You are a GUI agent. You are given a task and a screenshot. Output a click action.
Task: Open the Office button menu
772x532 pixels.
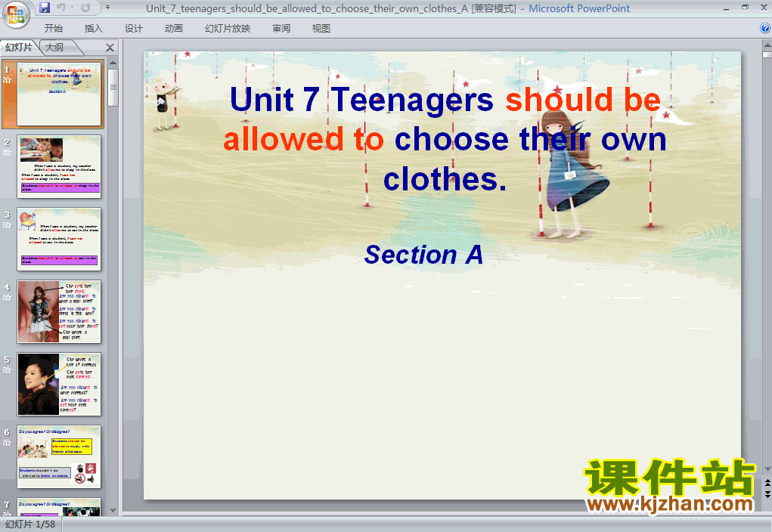point(16,14)
